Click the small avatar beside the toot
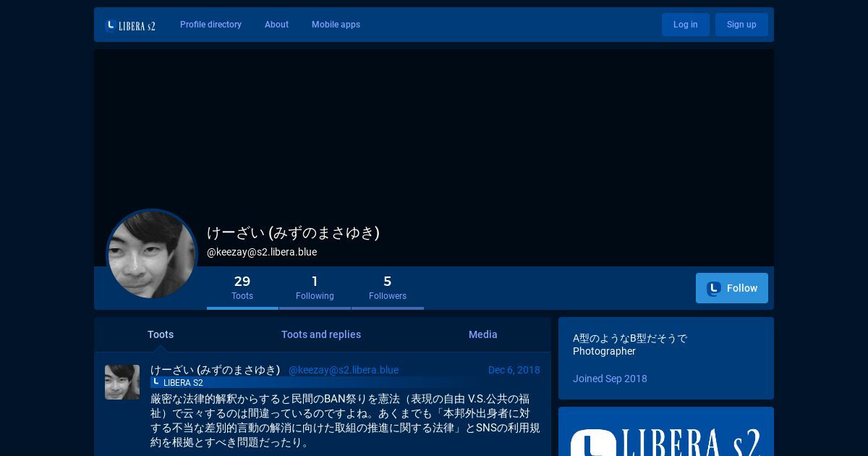This screenshot has width=868, height=456. click(x=122, y=382)
